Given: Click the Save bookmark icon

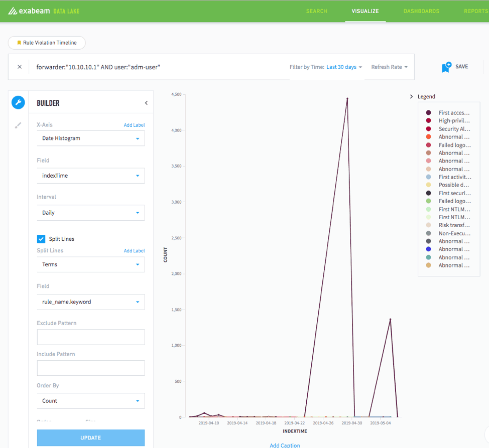Looking at the screenshot, I should [x=446, y=66].
